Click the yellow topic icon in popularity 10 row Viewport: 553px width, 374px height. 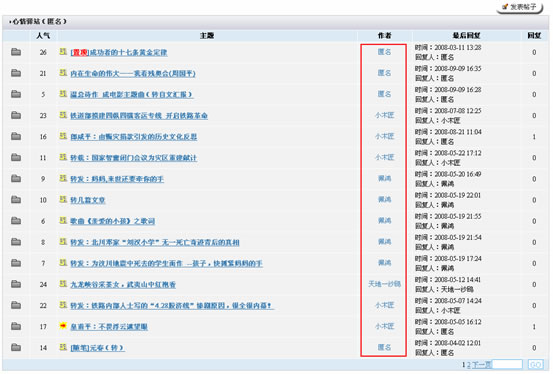pos(63,199)
